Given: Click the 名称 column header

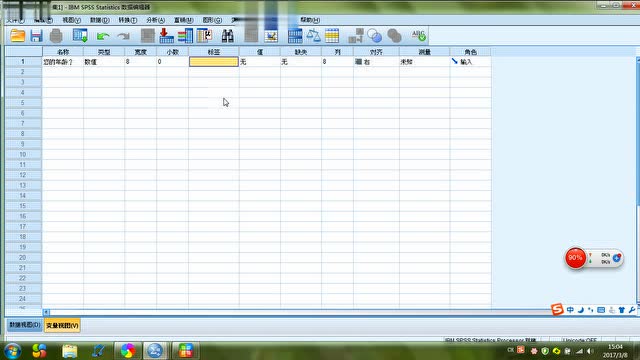Looking at the screenshot, I should point(62,52).
